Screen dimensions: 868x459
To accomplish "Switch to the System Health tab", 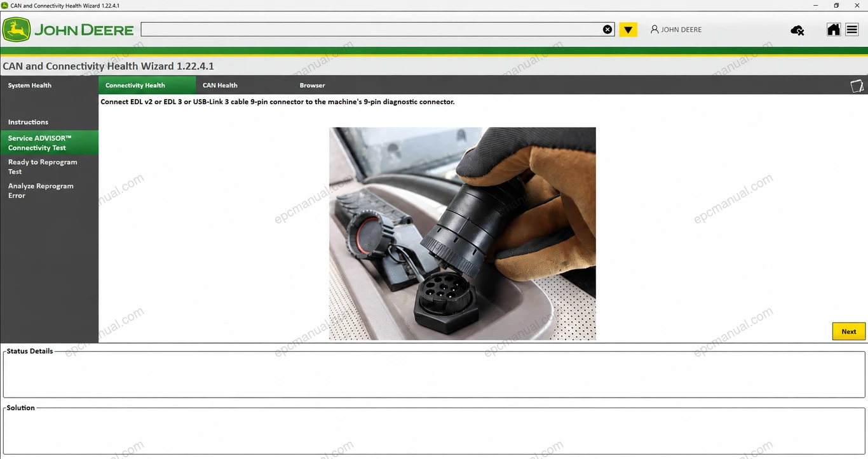I will coord(30,85).
